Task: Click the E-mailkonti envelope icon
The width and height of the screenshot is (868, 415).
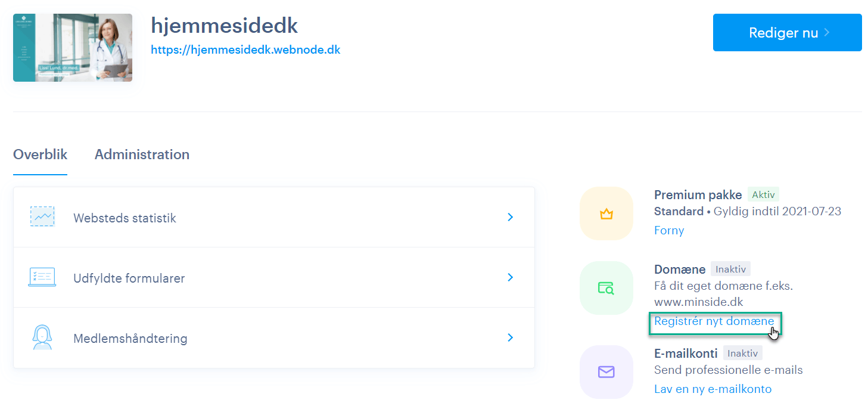Action: click(x=606, y=372)
